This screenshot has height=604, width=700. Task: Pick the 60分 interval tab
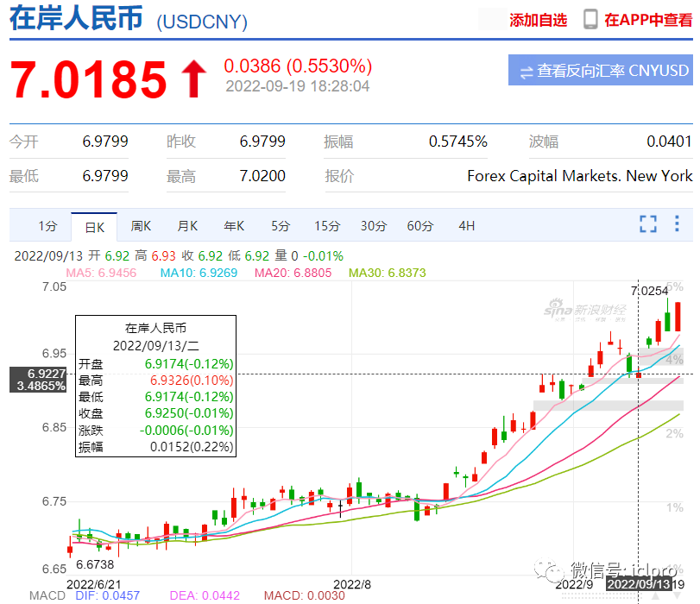pos(420,226)
